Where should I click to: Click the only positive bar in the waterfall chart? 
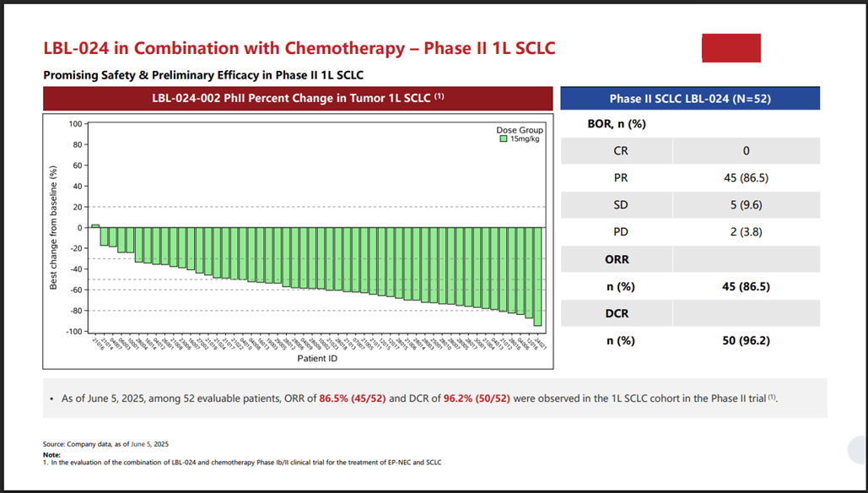pyautogui.click(x=95, y=226)
